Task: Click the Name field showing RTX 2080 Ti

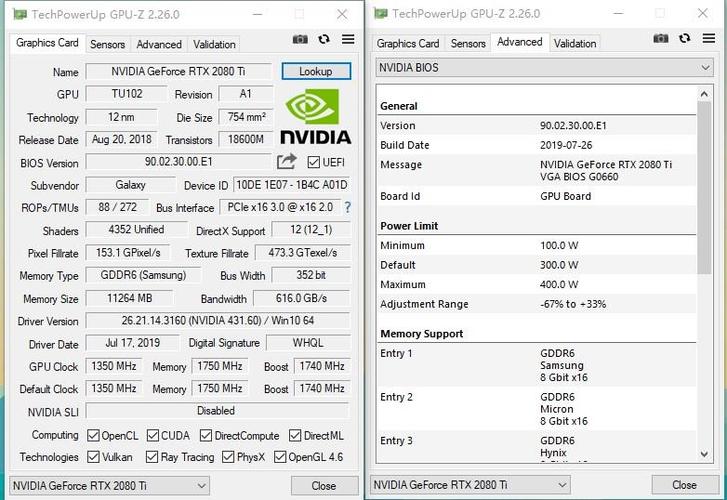Action: tap(179, 71)
